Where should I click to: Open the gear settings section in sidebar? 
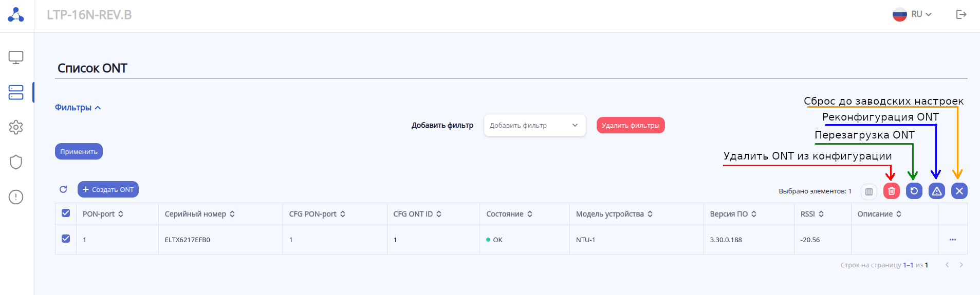16,127
